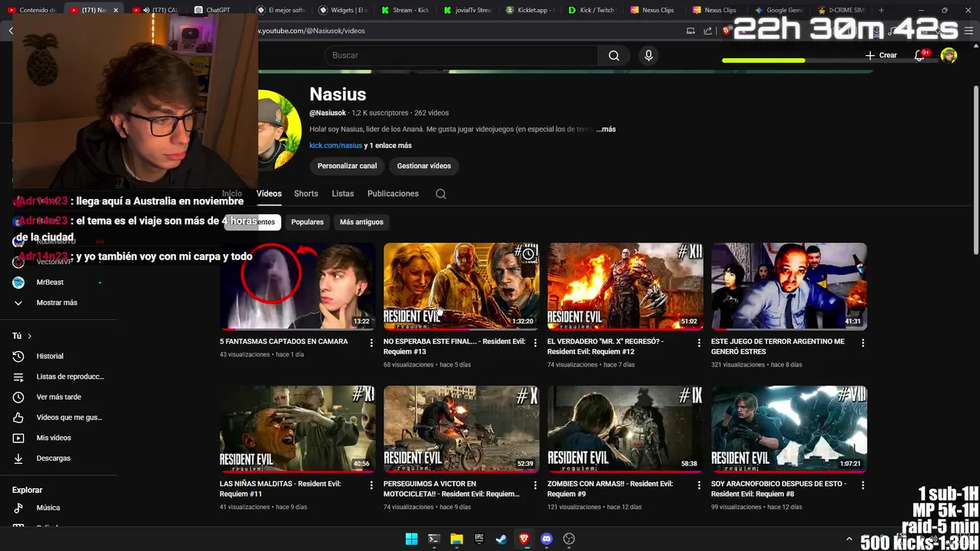Image resolution: width=980 pixels, height=551 pixels.
Task: Open the kick.com/nasius channel link
Action: pos(335,145)
